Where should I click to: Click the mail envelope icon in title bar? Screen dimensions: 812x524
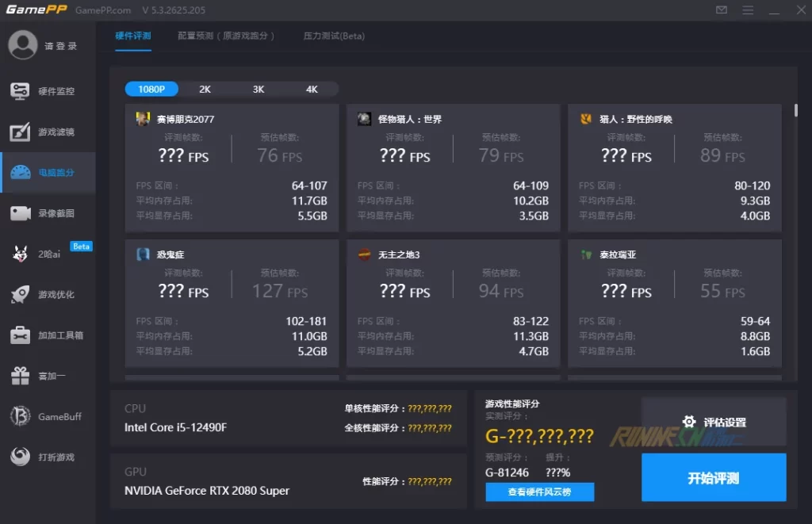[721, 10]
